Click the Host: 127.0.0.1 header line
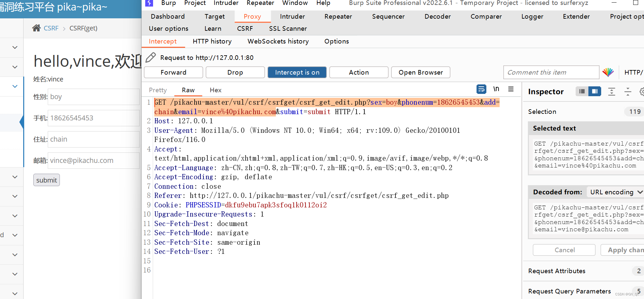 183,121
